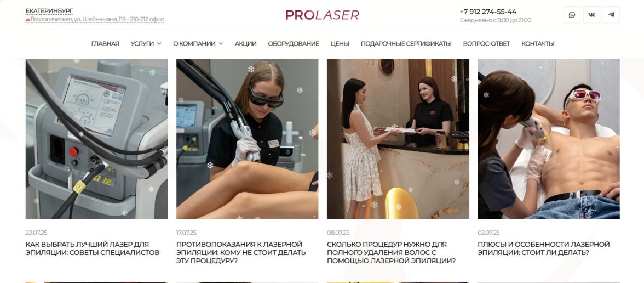Click the PROLASER logo
Image resolution: width=644 pixels, height=283 pixels.
click(x=323, y=15)
